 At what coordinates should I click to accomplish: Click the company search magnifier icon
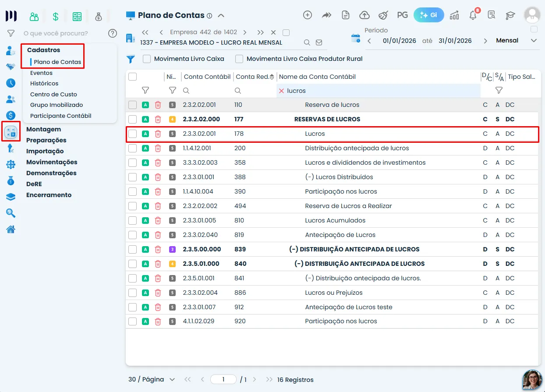[307, 42]
